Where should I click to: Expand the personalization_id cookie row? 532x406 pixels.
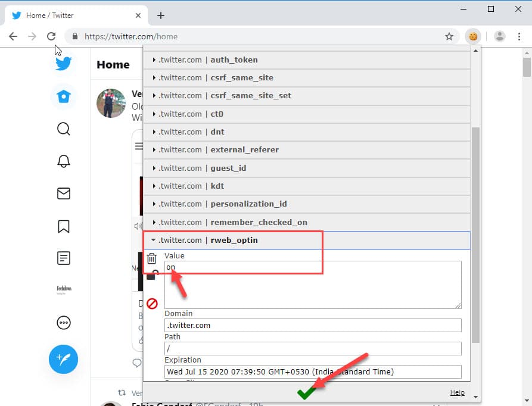(x=307, y=204)
